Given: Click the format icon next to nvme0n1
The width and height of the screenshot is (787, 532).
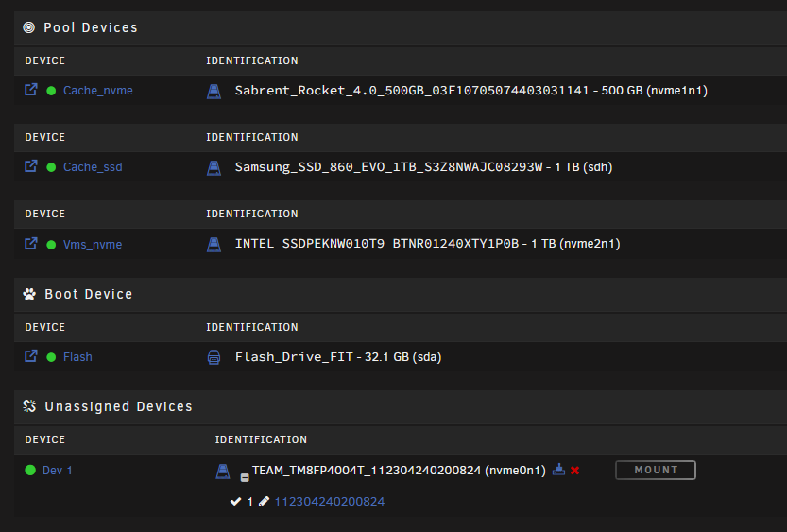Looking at the screenshot, I should tap(558, 470).
